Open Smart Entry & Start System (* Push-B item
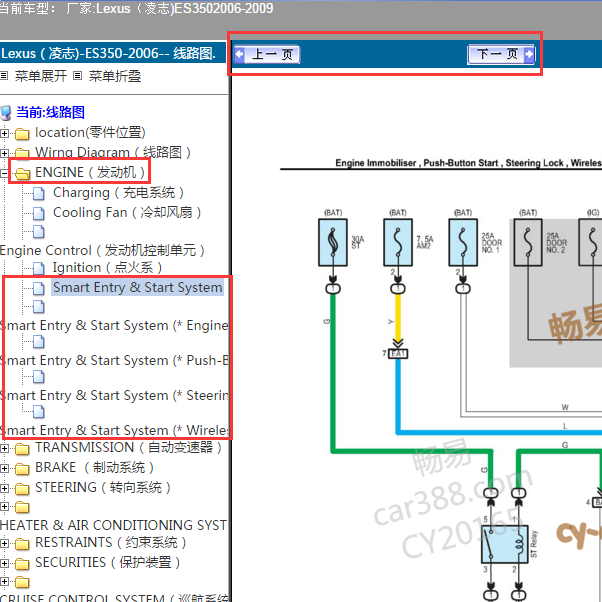Viewport: 602px width, 602px height. 114,361
